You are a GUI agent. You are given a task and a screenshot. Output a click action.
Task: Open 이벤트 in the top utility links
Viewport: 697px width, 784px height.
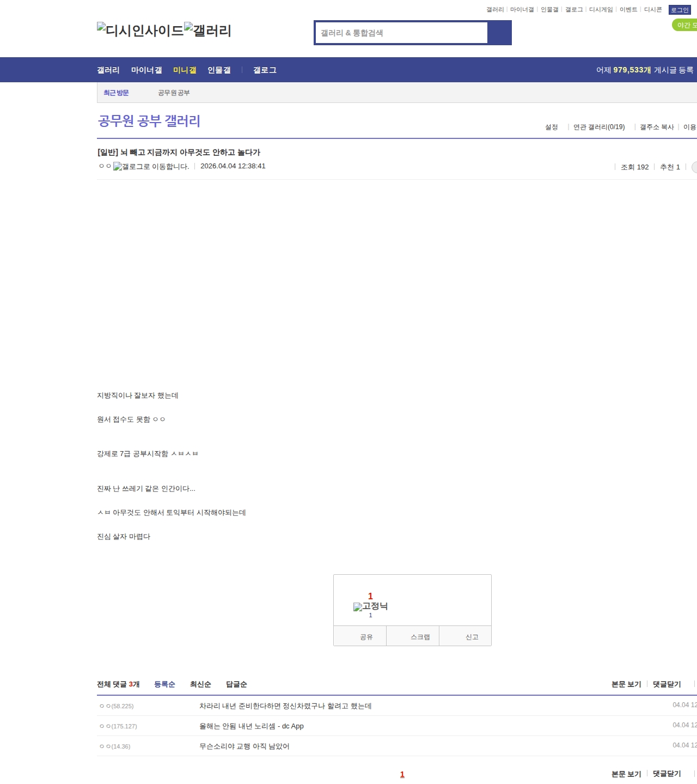tap(628, 10)
